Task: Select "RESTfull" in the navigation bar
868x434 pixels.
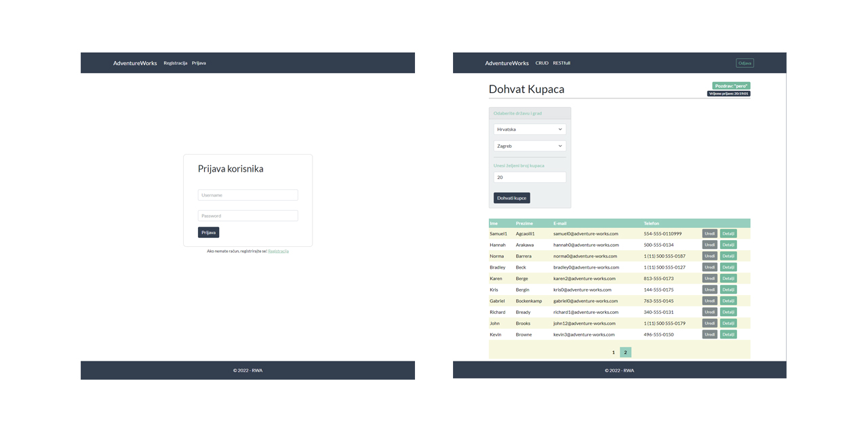Action: tap(561, 62)
